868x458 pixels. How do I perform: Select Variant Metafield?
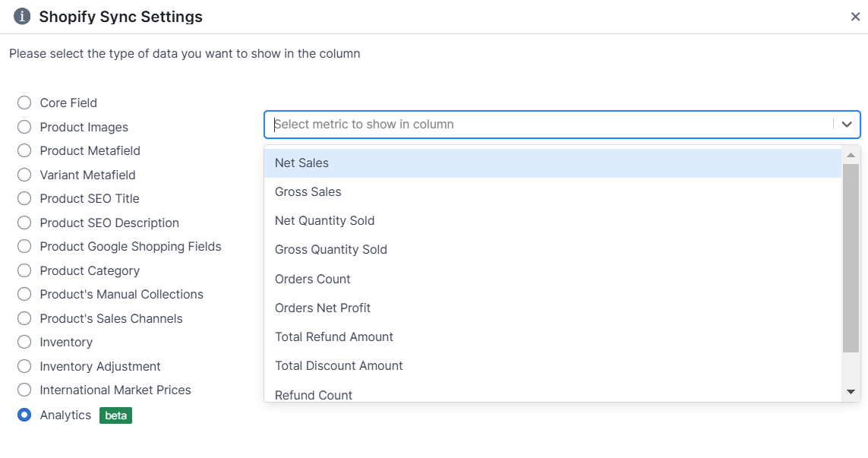click(x=24, y=175)
